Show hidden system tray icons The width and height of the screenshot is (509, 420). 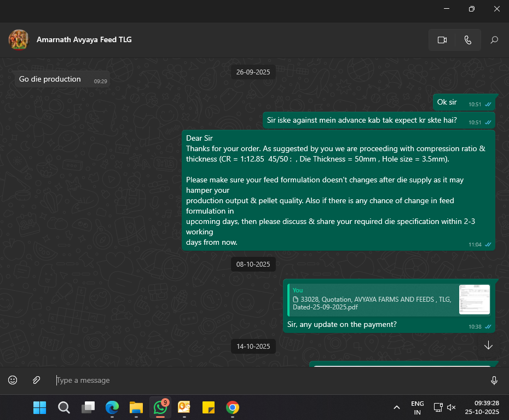click(x=396, y=407)
